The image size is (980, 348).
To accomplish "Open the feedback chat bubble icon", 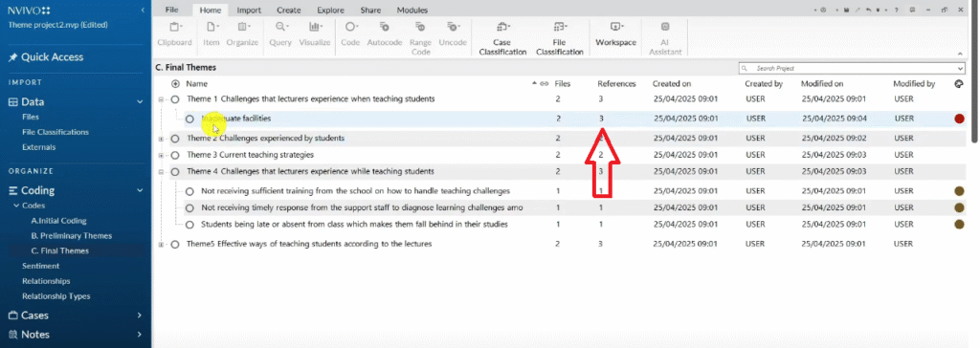I will click(912, 10).
